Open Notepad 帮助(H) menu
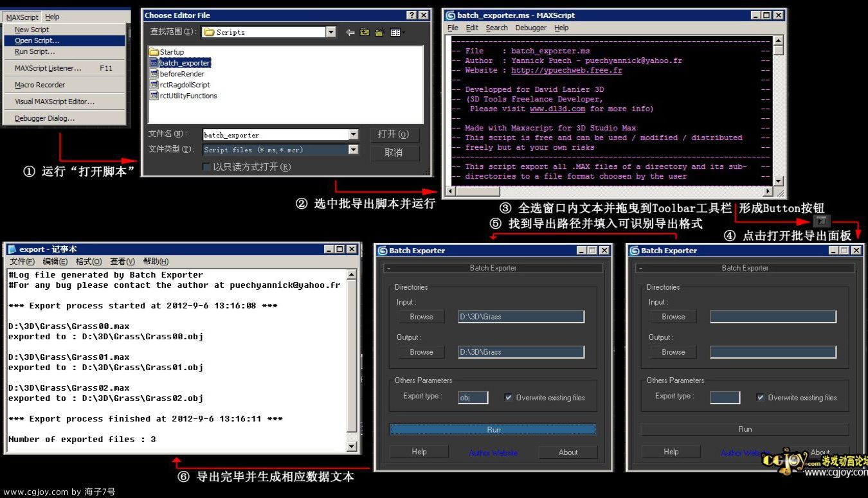 [156, 262]
